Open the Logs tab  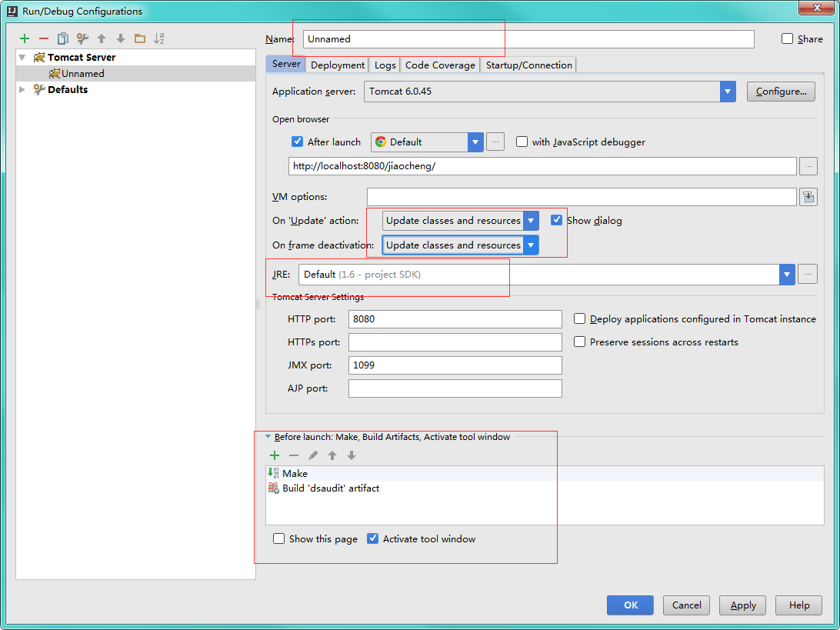coord(385,65)
